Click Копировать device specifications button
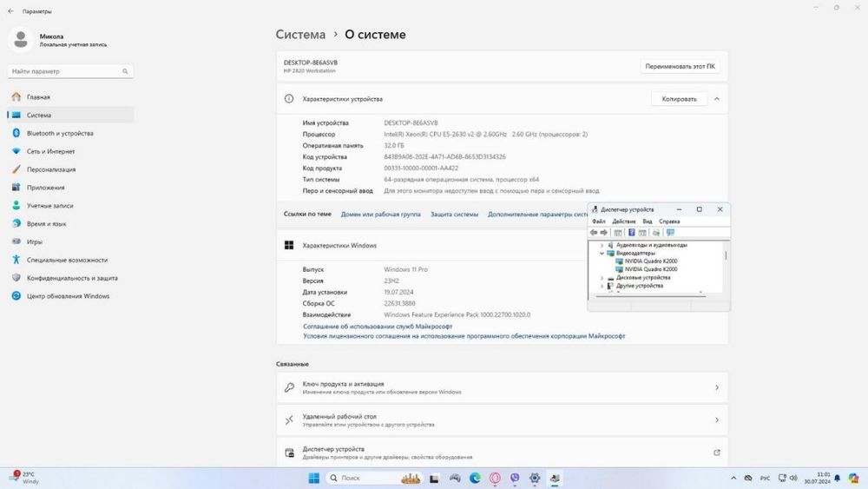The image size is (868, 489). (680, 99)
